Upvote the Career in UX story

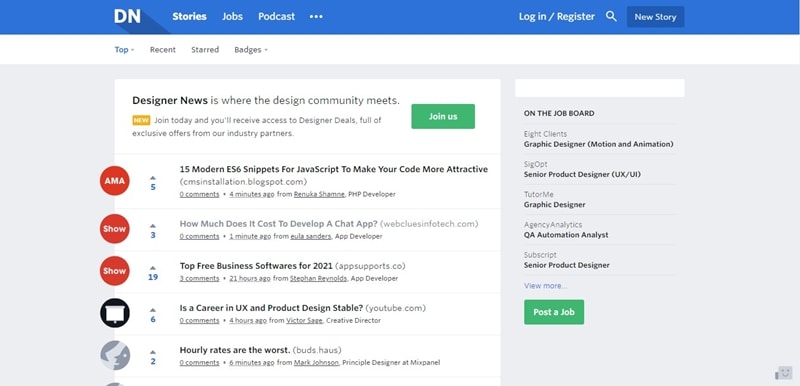tap(153, 310)
